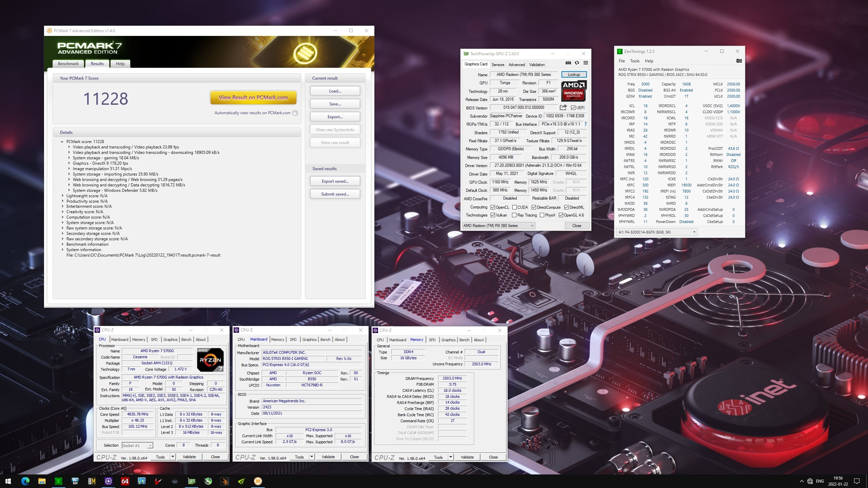
Task: Click the '4830.78 MHz' Core Speed value
Action: 138,414
